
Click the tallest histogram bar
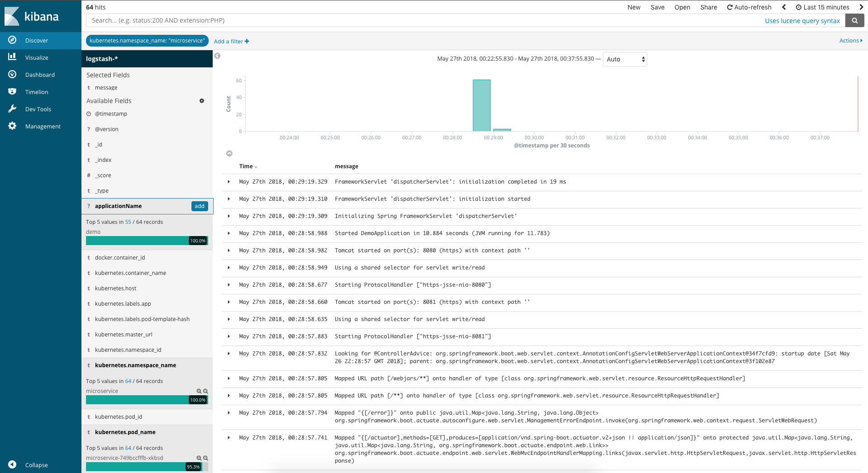click(x=482, y=105)
